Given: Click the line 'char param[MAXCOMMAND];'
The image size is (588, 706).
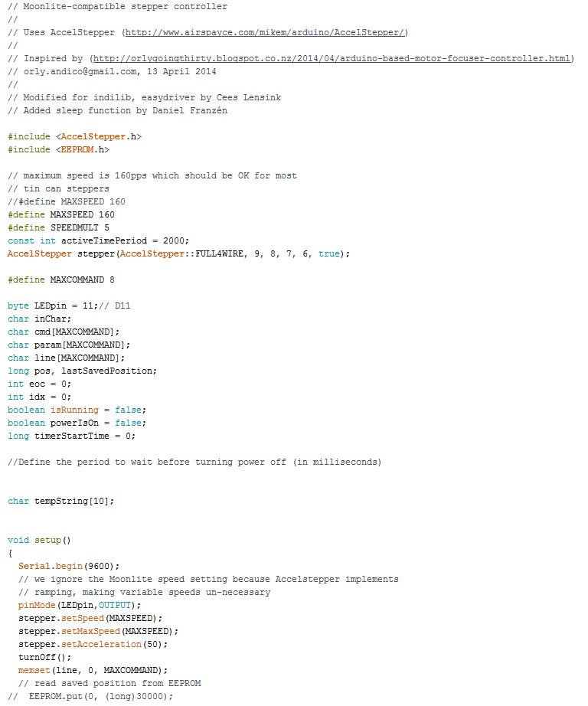Looking at the screenshot, I should (x=70, y=346).
